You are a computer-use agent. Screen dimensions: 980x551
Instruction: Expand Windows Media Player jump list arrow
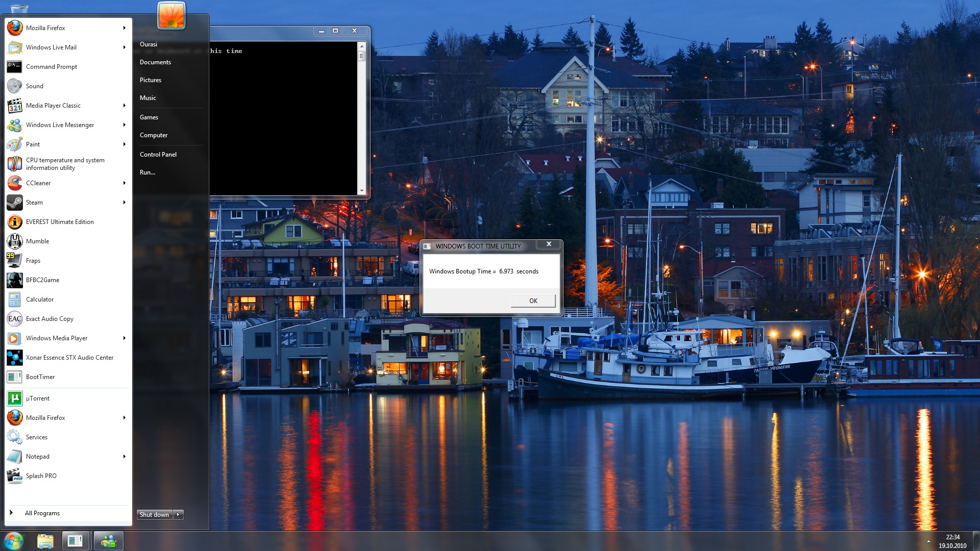tap(124, 338)
